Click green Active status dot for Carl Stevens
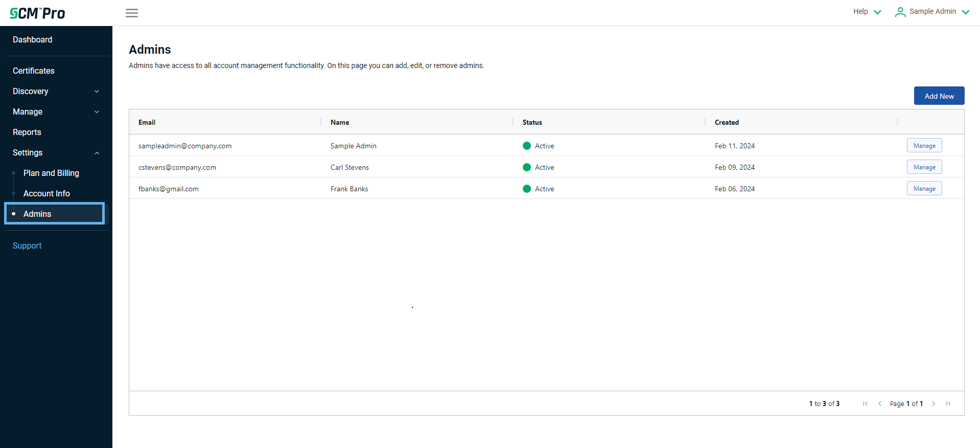This screenshot has height=448, width=980. coord(527,167)
